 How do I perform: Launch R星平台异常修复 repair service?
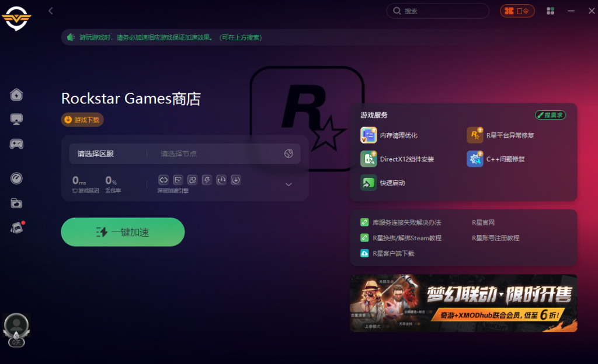tap(500, 135)
